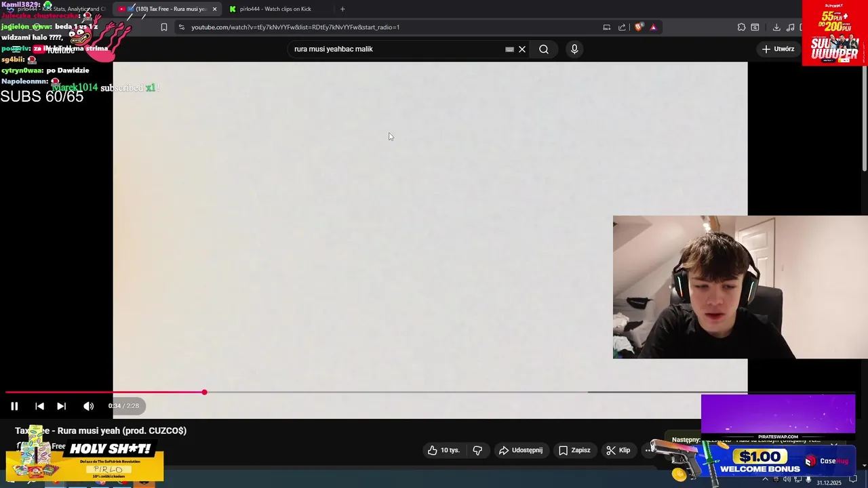The height and width of the screenshot is (488, 868).
Task: Open site information icon in address bar
Action: point(181,27)
